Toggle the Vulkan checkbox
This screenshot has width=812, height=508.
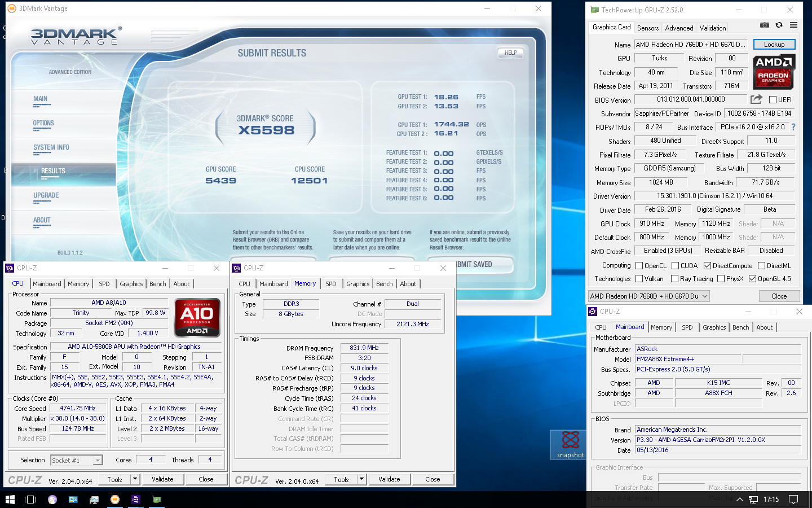point(639,279)
